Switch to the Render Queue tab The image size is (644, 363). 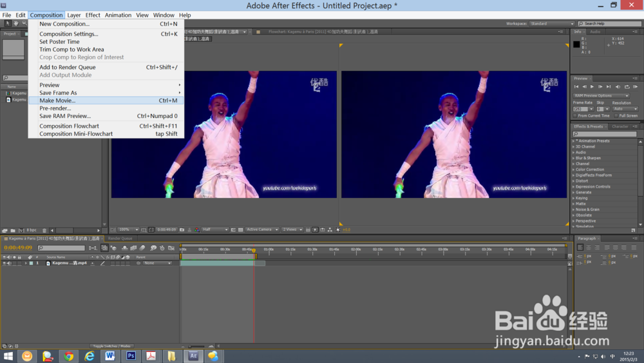point(120,239)
